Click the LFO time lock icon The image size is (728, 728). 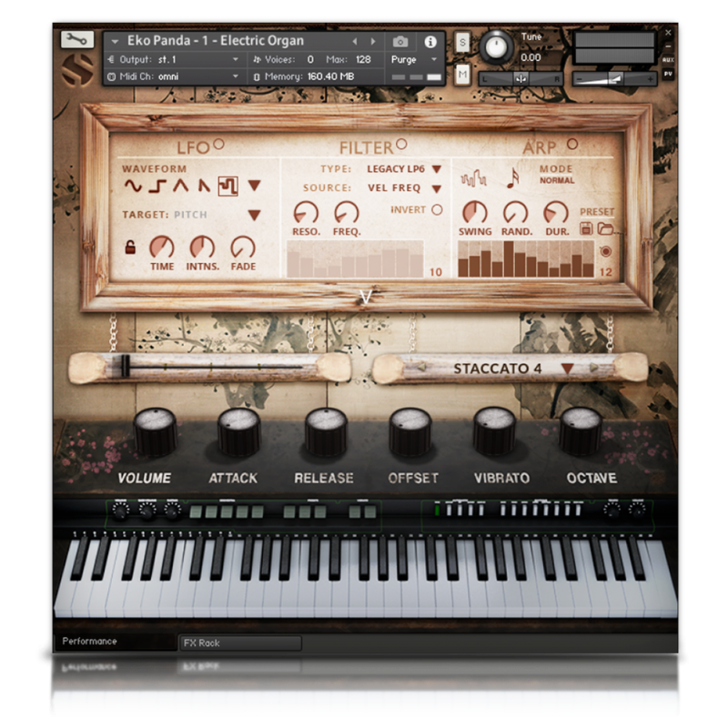(130, 247)
